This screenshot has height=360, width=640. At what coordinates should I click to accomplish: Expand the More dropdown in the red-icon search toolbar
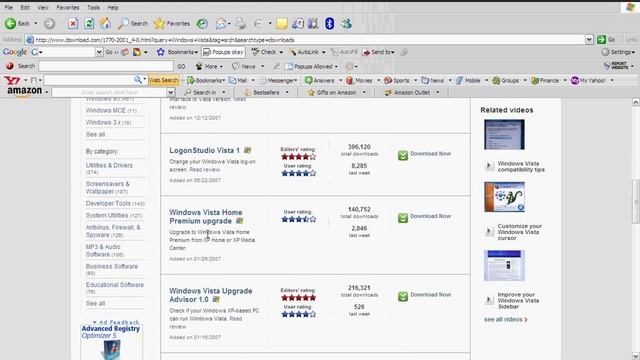[x=209, y=66]
